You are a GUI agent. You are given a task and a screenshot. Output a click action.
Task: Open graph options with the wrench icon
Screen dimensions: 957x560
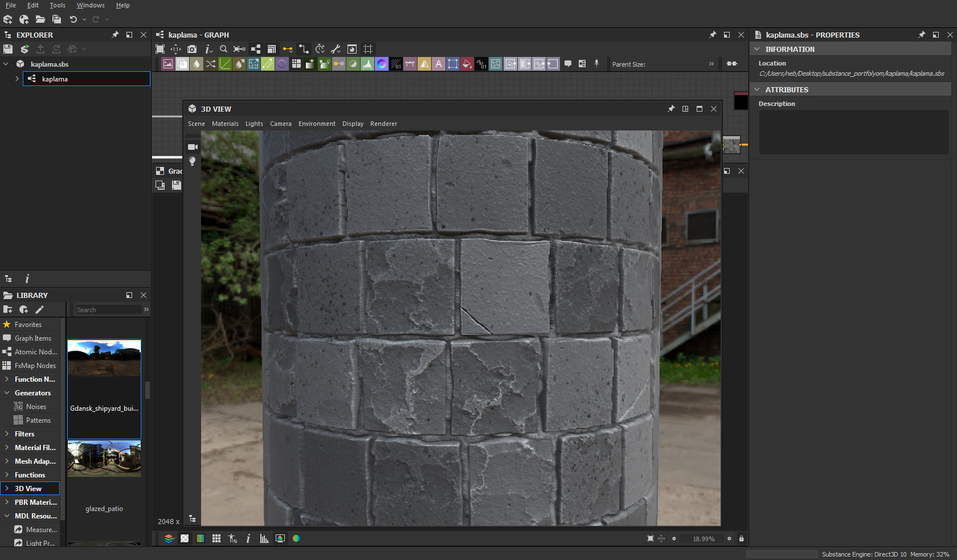pyautogui.click(x=336, y=49)
